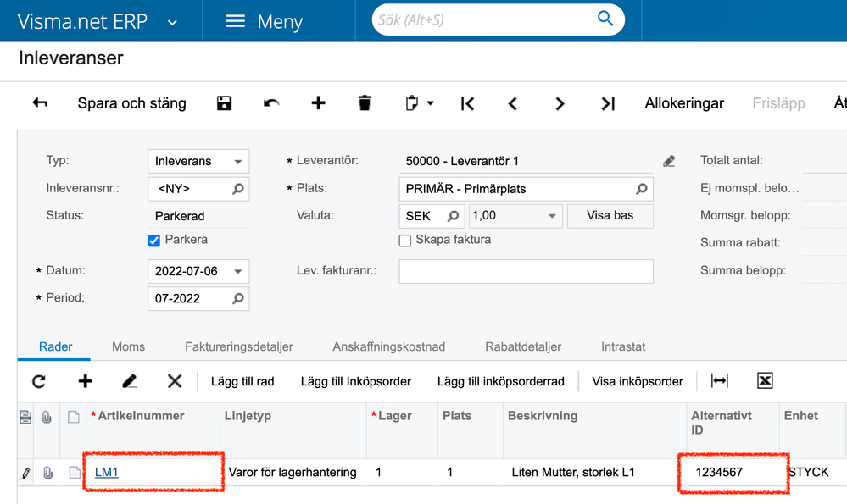
Task: Open the Valuta SEK lookup magnifier
Action: tap(453, 216)
